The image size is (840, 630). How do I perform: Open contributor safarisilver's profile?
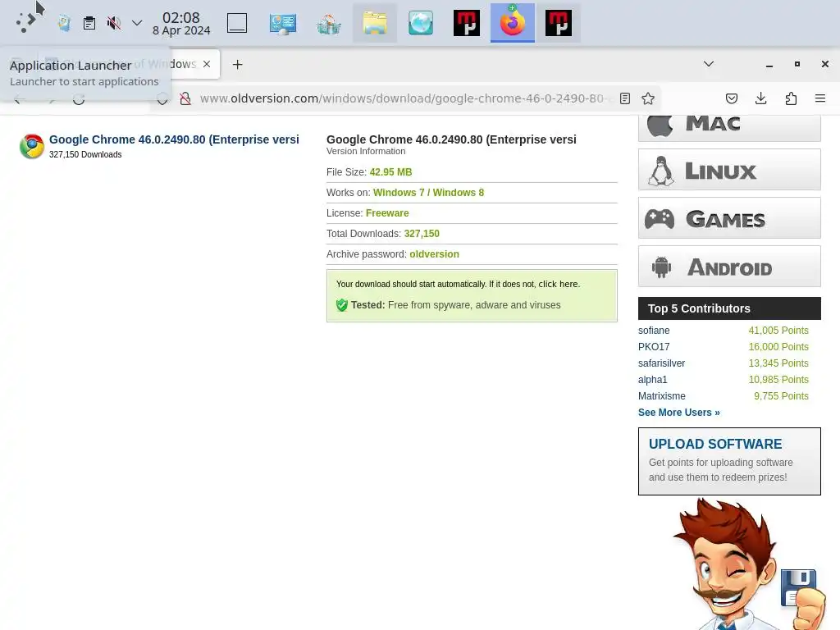(x=662, y=363)
